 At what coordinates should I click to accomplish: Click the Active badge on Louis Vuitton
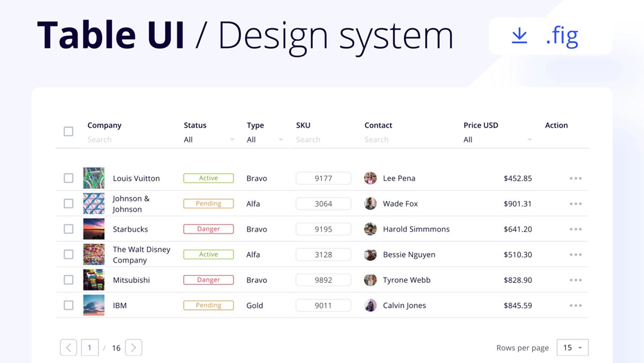click(208, 178)
